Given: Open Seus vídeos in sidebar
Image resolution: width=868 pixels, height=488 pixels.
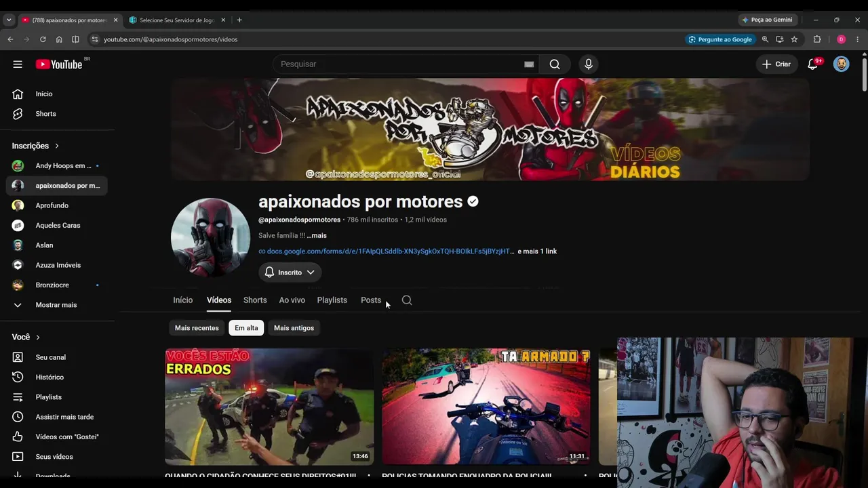Looking at the screenshot, I should [x=57, y=457].
